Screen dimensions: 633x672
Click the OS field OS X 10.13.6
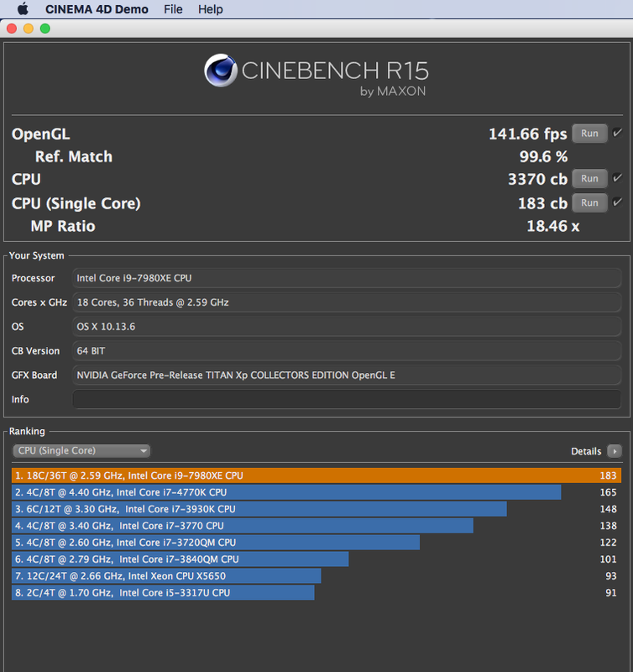point(347,327)
